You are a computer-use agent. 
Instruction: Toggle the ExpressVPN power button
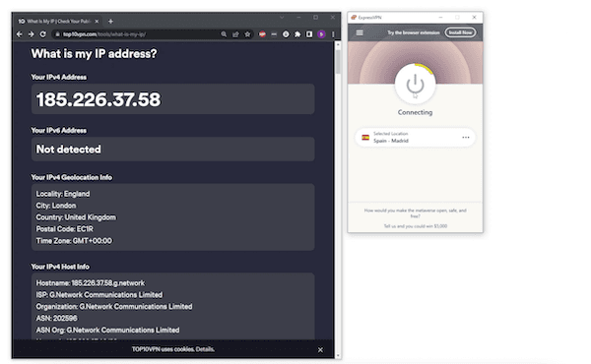click(415, 84)
